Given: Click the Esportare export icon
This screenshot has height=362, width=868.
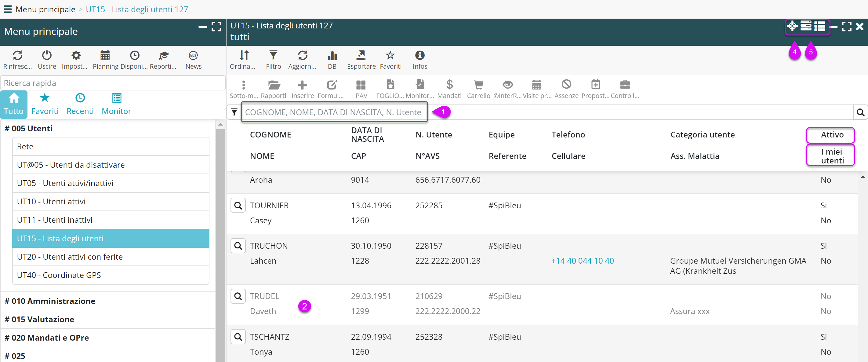Looking at the screenshot, I should [361, 56].
